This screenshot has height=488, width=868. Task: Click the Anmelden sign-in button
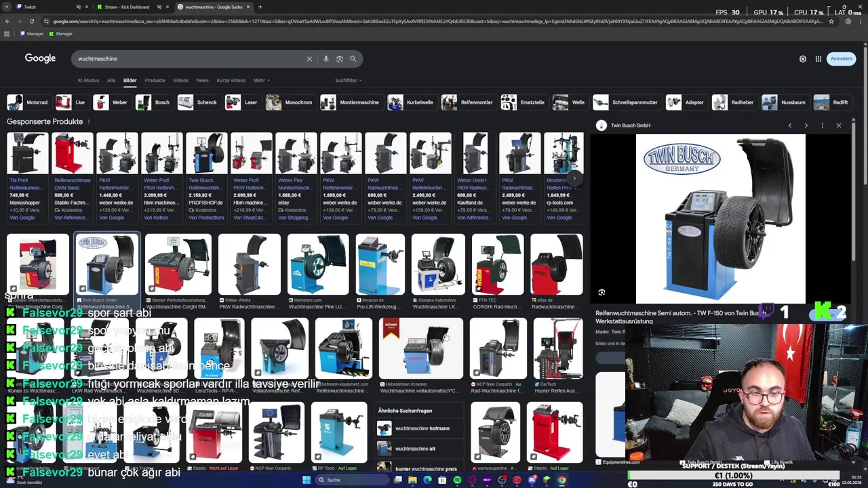click(x=841, y=59)
